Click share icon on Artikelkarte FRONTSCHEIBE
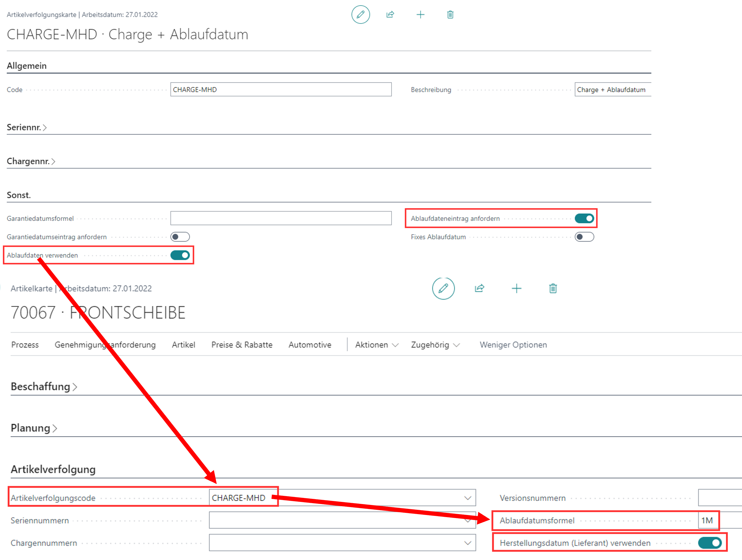742x560 pixels. click(x=479, y=288)
